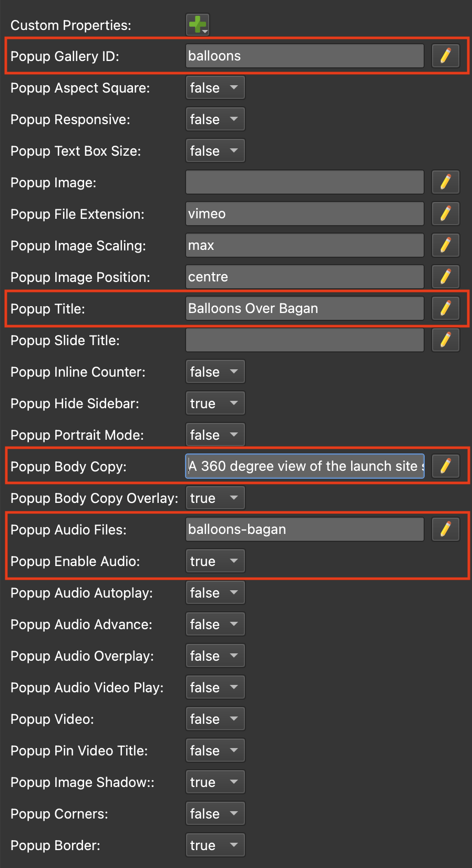Image resolution: width=472 pixels, height=868 pixels.
Task: Open Popup Aspect Square dropdown
Action: click(x=216, y=88)
